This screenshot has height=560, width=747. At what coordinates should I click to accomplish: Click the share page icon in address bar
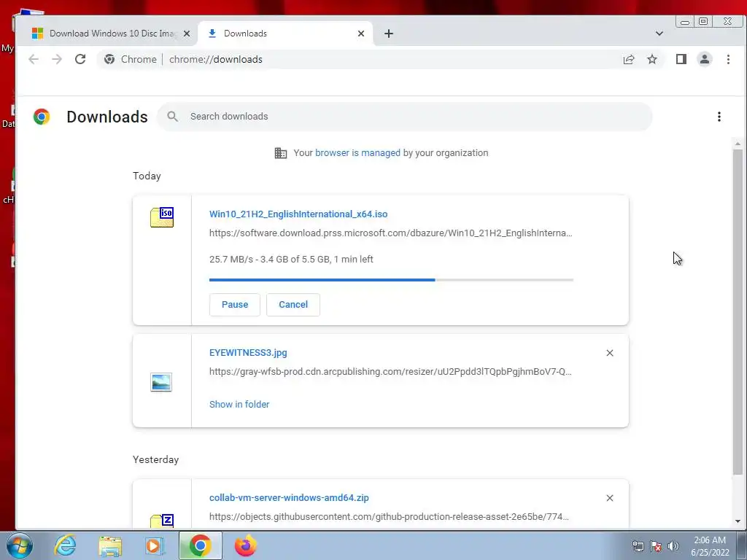pos(628,59)
